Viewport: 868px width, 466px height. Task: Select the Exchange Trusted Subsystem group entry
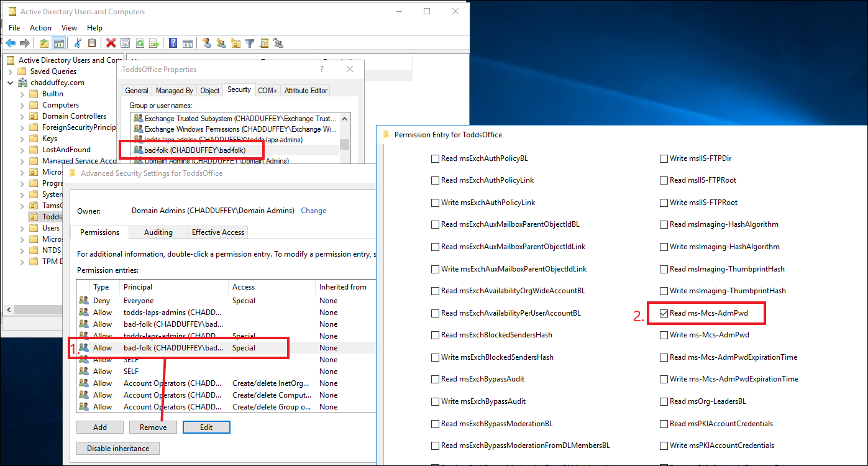point(235,118)
